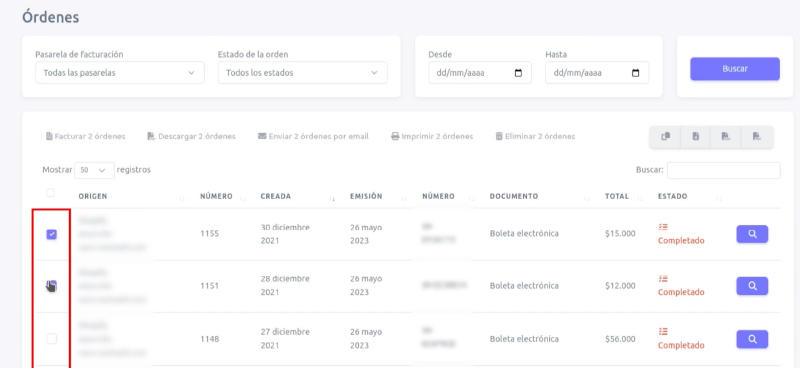Image resolution: width=800 pixels, height=368 pixels.
Task: Click Boleta electrónica in order 1148 row
Action: (524, 339)
